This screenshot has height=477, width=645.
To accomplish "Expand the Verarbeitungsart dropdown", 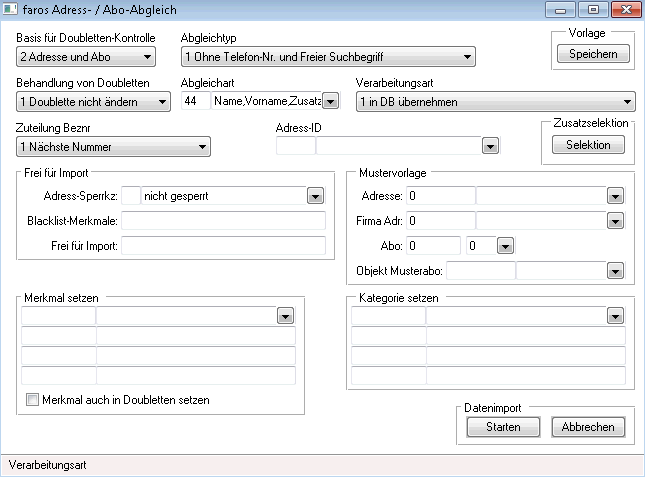I will pyautogui.click(x=627, y=101).
